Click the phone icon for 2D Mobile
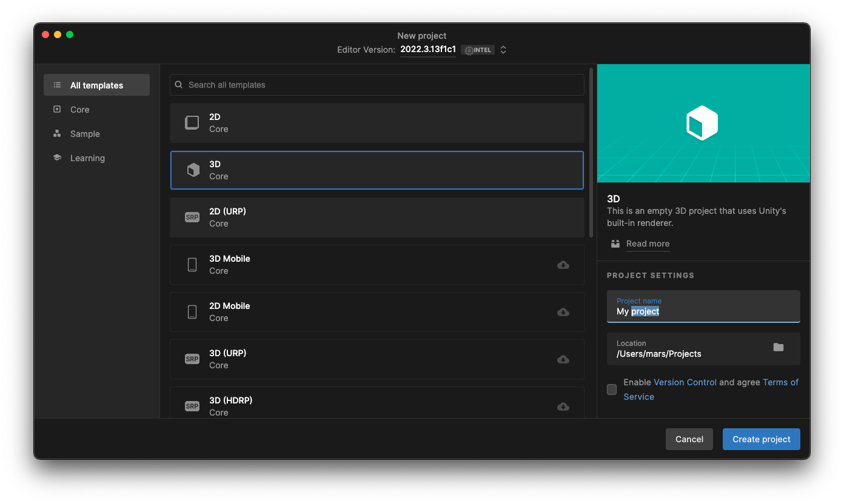This screenshot has height=504, width=844. [x=192, y=312]
